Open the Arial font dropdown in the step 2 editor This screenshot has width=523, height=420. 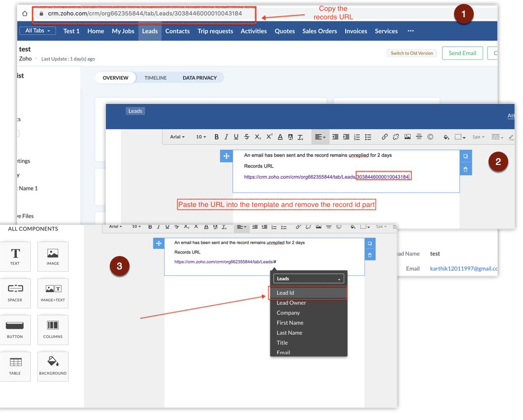point(177,137)
